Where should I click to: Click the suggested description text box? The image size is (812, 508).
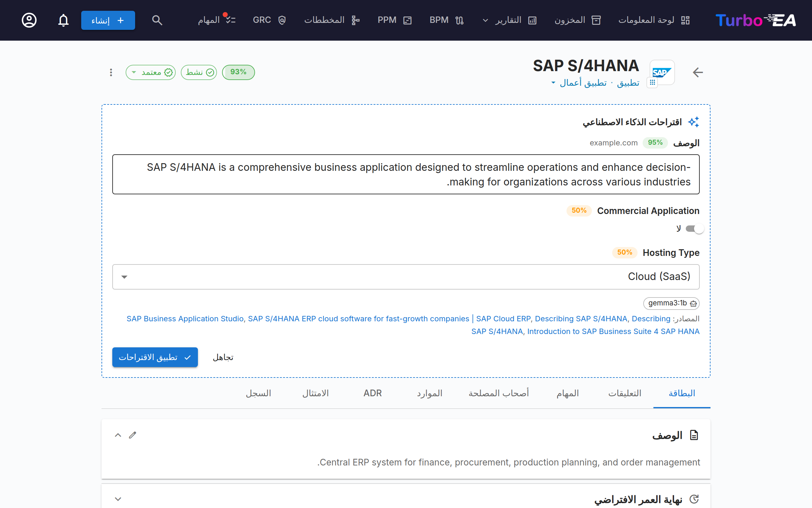(x=406, y=174)
